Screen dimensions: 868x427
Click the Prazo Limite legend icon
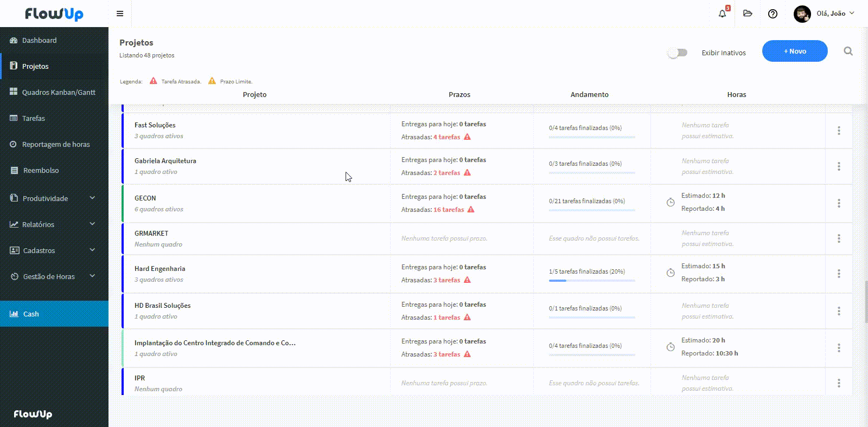point(212,81)
